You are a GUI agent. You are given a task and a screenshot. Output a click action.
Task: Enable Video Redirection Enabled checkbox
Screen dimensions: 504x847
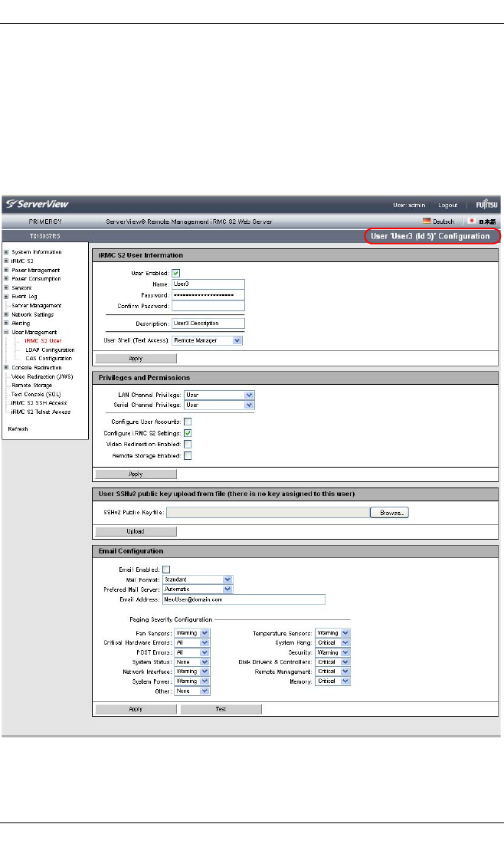click(188, 445)
